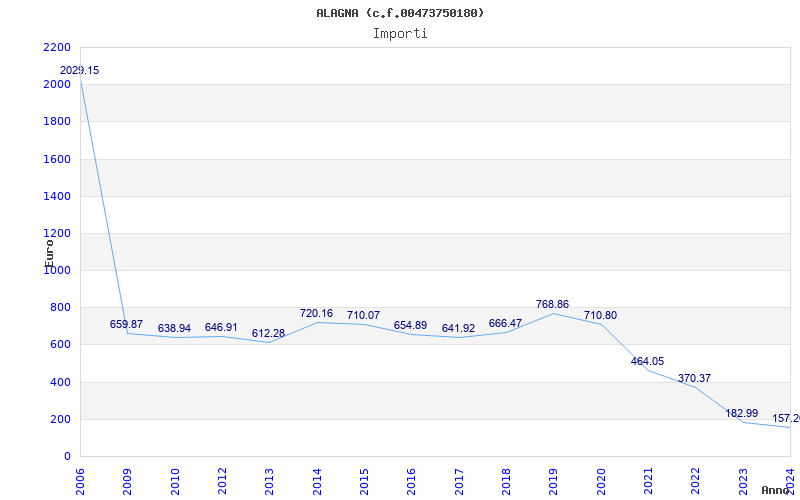The height and width of the screenshot is (500, 800).
Task: Click the 1200 y-axis tick label
Action: coord(57,234)
